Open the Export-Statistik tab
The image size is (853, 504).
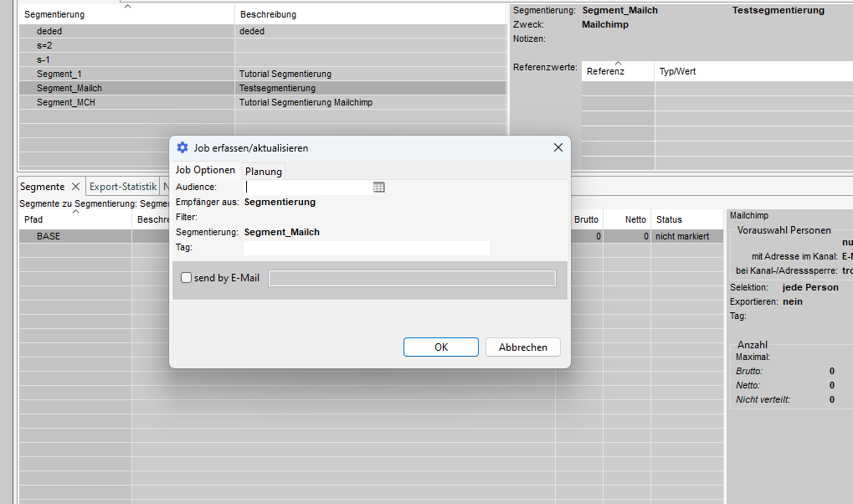pyautogui.click(x=123, y=187)
